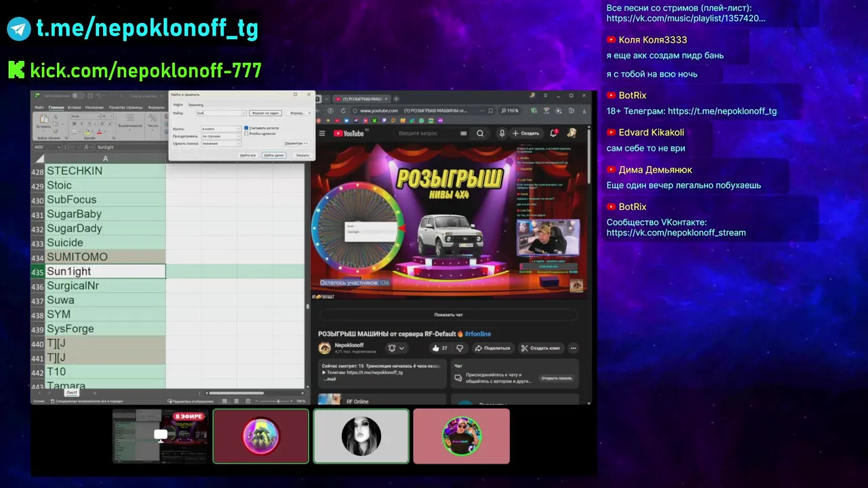Viewport: 868px width, 488px height.
Task: Click the Показать чат button
Action: pyautogui.click(x=448, y=314)
